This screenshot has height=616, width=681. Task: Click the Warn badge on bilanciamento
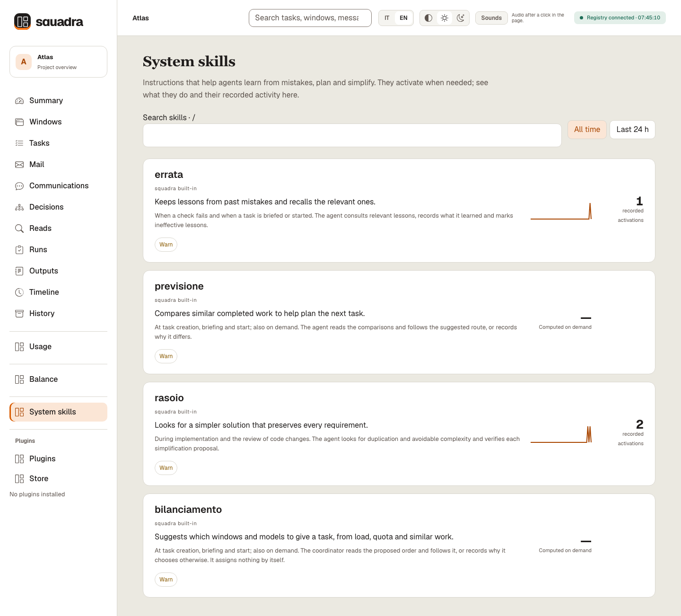pyautogui.click(x=166, y=580)
